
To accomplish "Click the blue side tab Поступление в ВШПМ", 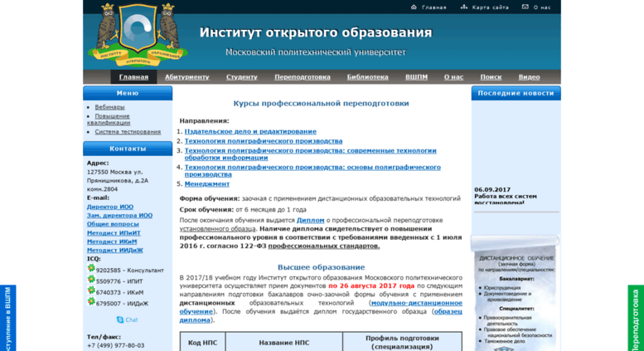I will (x=7, y=318).
